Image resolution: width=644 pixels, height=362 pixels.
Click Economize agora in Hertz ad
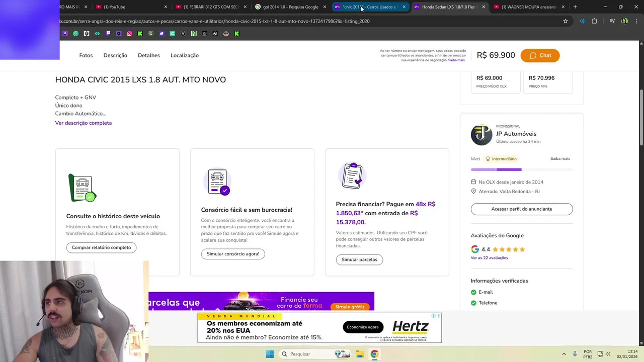coord(363,327)
